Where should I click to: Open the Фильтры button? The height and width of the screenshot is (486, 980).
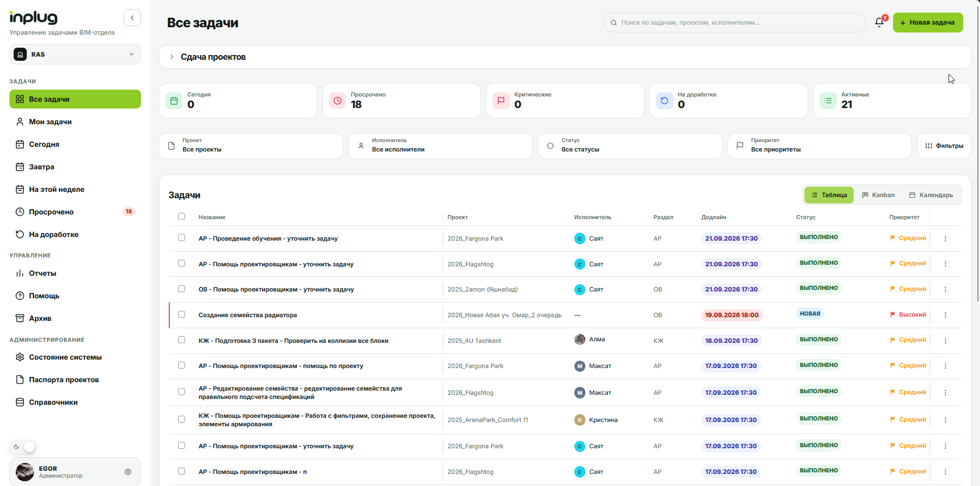944,146
